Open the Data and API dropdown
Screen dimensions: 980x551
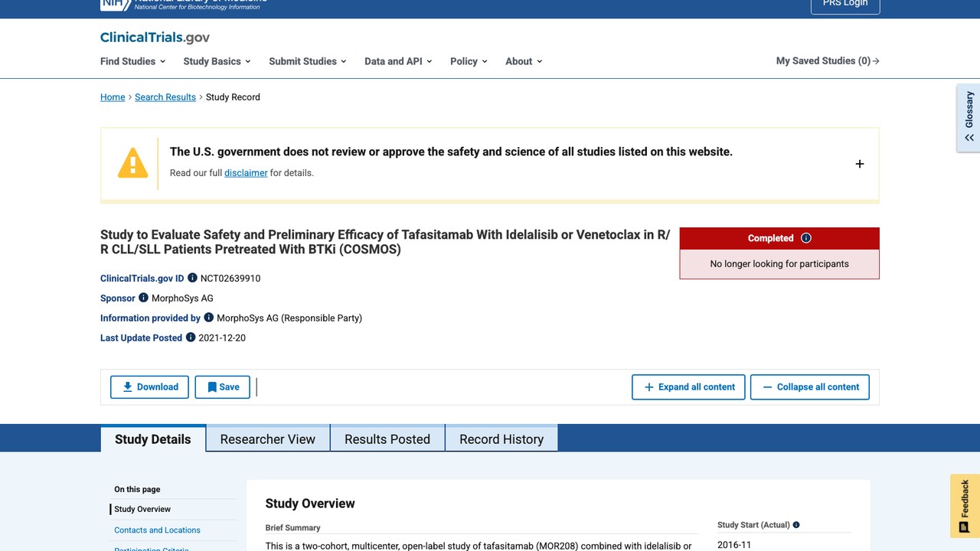[398, 61]
